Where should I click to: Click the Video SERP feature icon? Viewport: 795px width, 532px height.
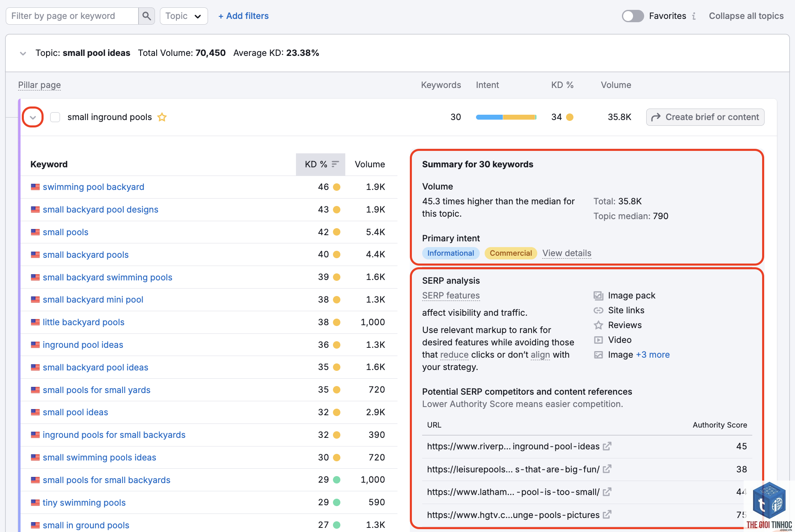(598, 340)
